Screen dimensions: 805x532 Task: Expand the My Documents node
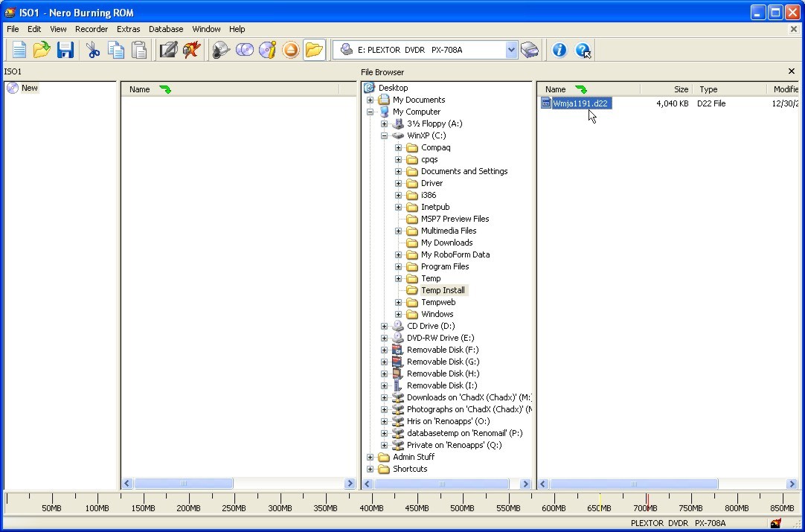370,100
